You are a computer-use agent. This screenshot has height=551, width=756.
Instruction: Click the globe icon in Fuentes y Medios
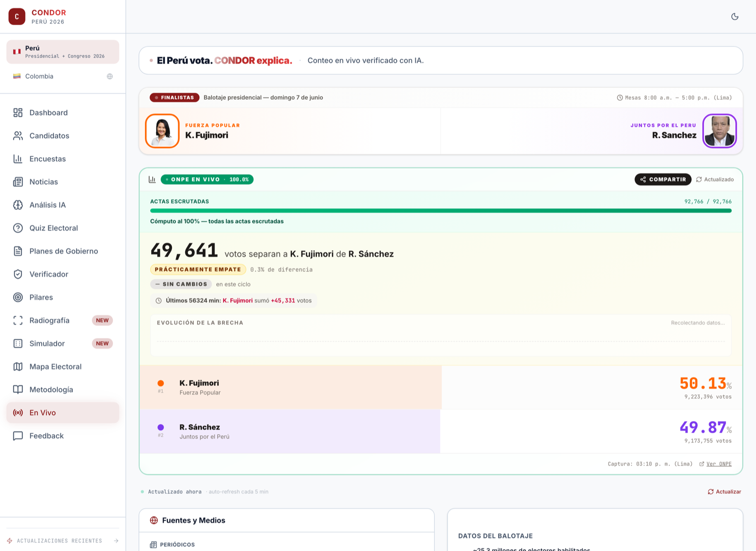[x=154, y=520]
